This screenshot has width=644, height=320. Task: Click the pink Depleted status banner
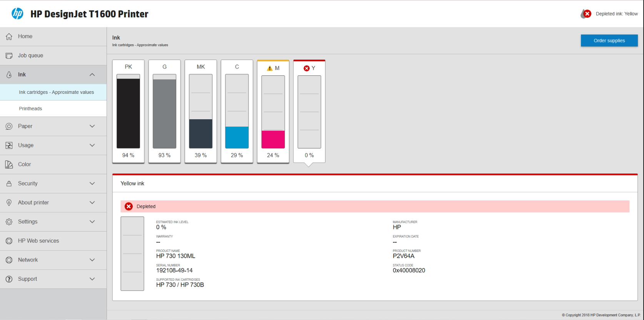375,207
